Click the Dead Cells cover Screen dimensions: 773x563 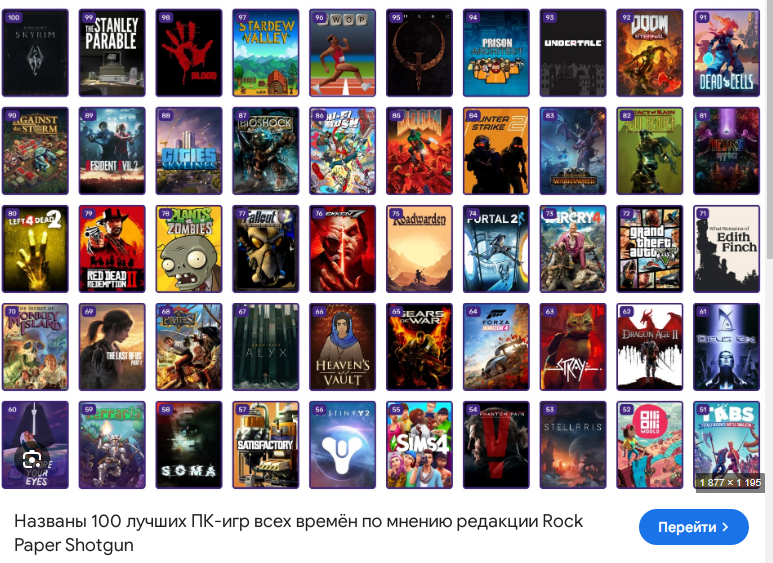[x=726, y=53]
